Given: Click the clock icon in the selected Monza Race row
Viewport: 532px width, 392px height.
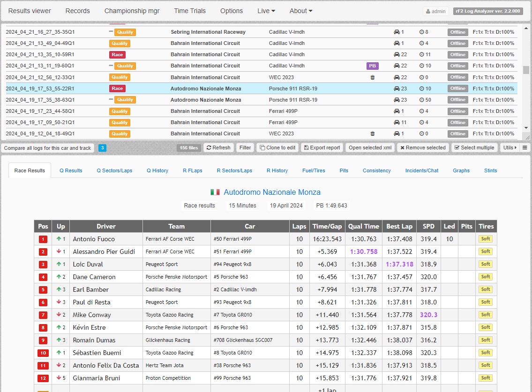Looking at the screenshot, I should click(421, 89).
